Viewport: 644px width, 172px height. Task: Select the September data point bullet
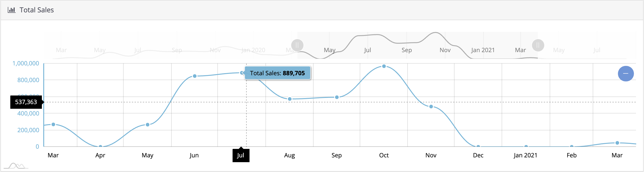(x=336, y=97)
